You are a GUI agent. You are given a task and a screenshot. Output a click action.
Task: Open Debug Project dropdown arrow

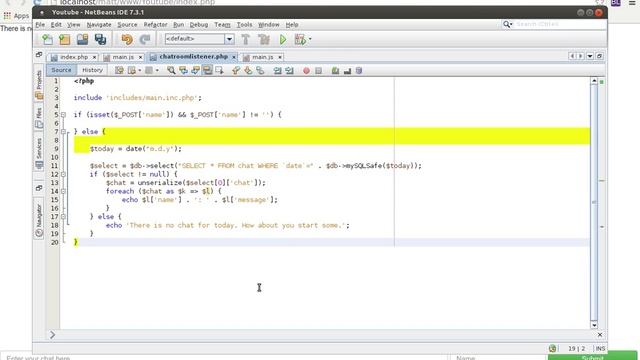[x=310, y=39]
